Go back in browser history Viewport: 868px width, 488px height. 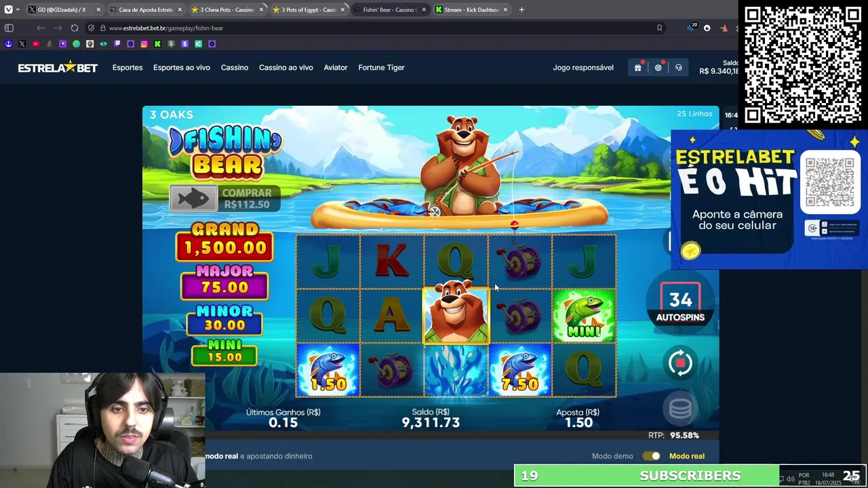click(41, 28)
